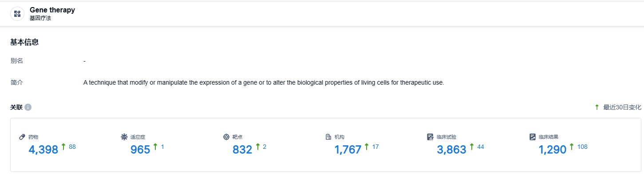This screenshot has width=644, height=175.
Task: Open the 3,863 clinical trials count
Action: (x=451, y=150)
